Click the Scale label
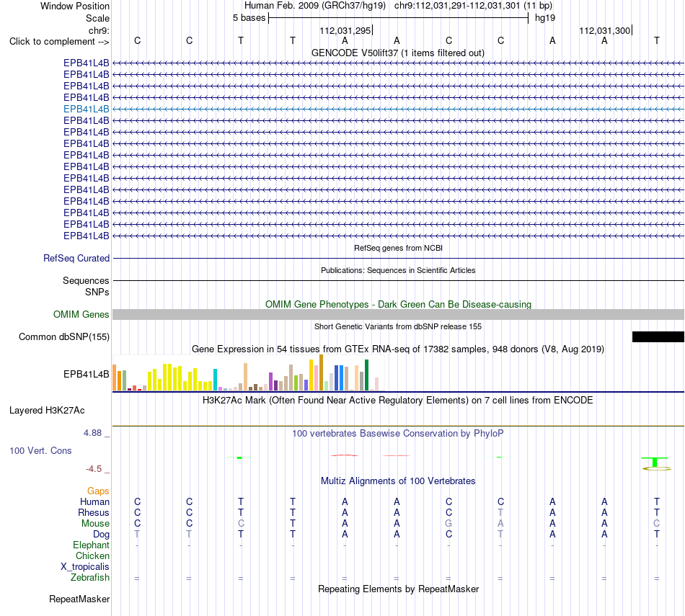Image resolution: width=685 pixels, height=616 pixels. click(x=97, y=18)
